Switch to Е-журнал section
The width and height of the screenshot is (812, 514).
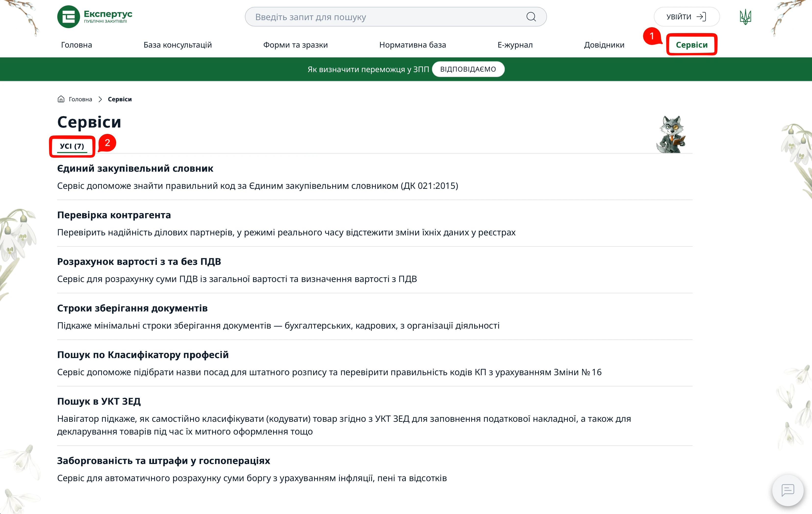515,45
